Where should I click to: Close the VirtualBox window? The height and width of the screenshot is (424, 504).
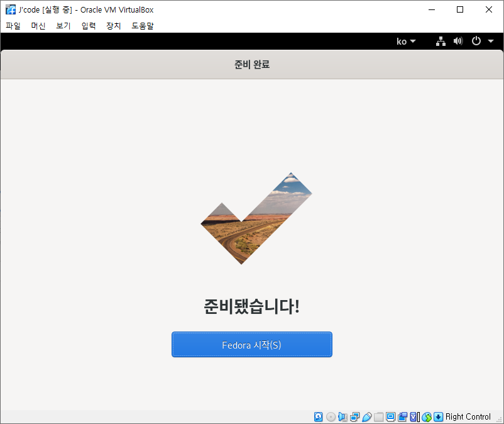488,9
